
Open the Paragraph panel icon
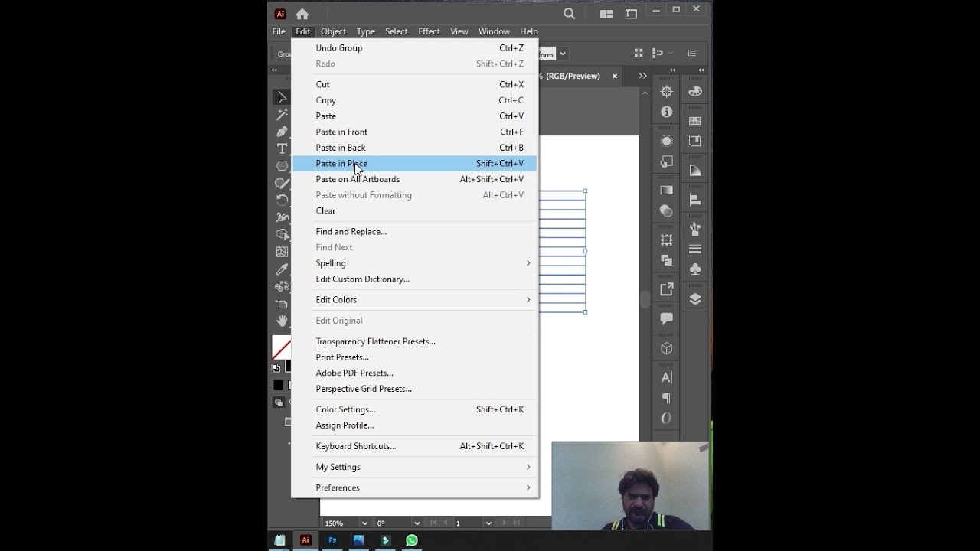(x=667, y=398)
